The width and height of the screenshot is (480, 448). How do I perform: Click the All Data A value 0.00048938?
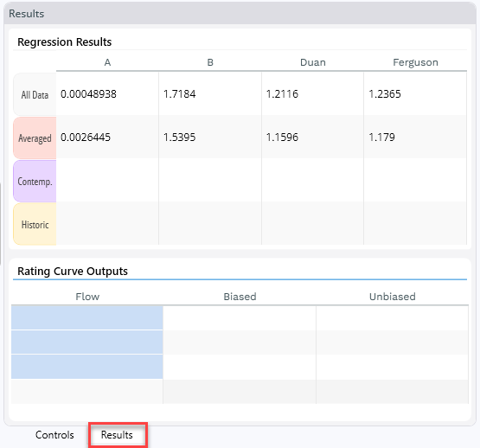coord(88,94)
